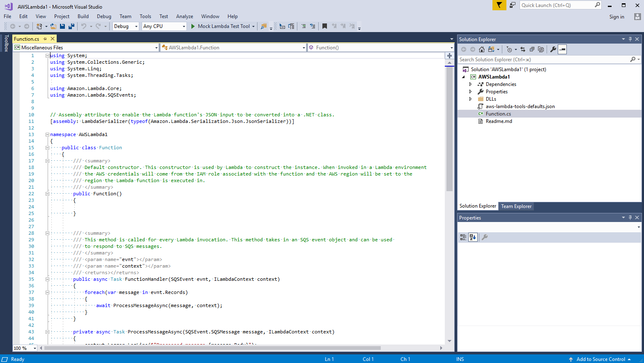Viewport: 644px width, 363px height.
Task: Click the Collapse All icon in Solution Explorer
Action: (x=532, y=49)
